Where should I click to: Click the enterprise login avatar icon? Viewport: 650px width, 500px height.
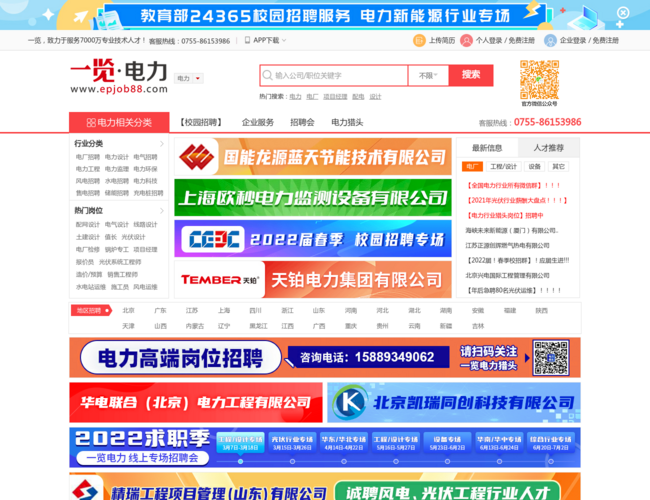tap(550, 41)
